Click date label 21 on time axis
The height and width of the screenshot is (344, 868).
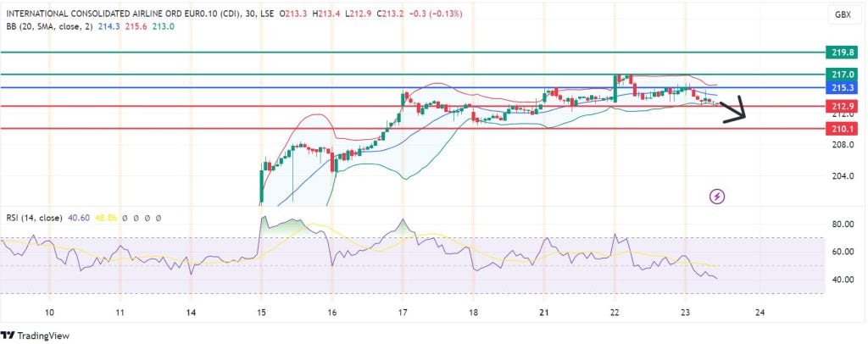(x=543, y=313)
